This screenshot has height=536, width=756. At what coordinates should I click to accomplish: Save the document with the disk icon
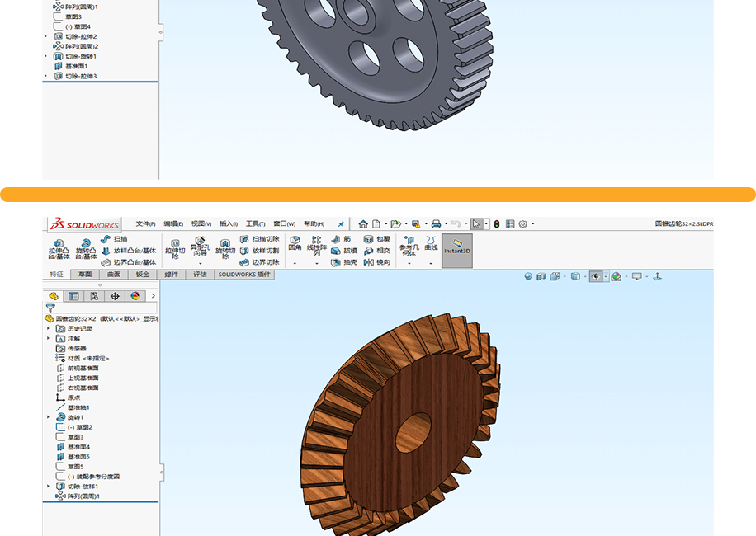[416, 224]
